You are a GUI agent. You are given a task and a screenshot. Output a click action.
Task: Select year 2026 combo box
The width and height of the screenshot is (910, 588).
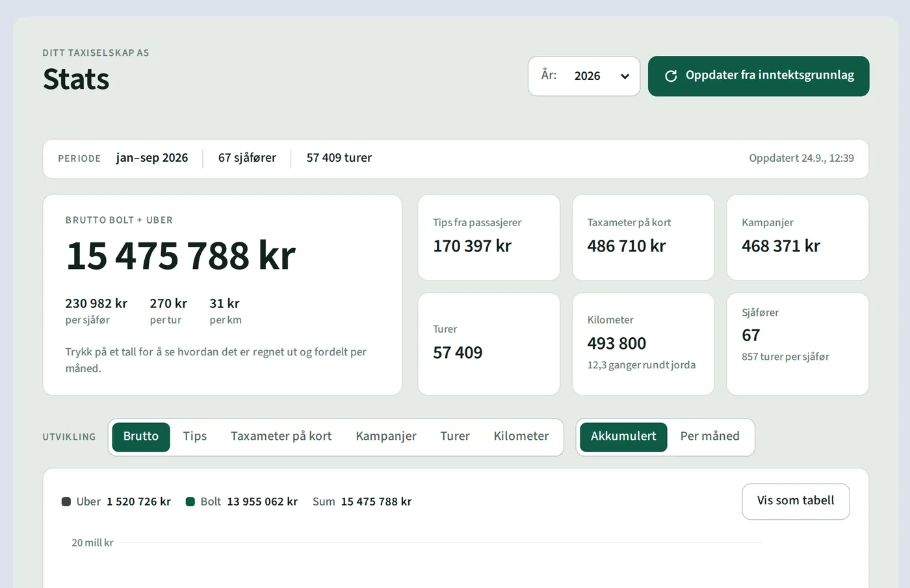pyautogui.click(x=584, y=76)
